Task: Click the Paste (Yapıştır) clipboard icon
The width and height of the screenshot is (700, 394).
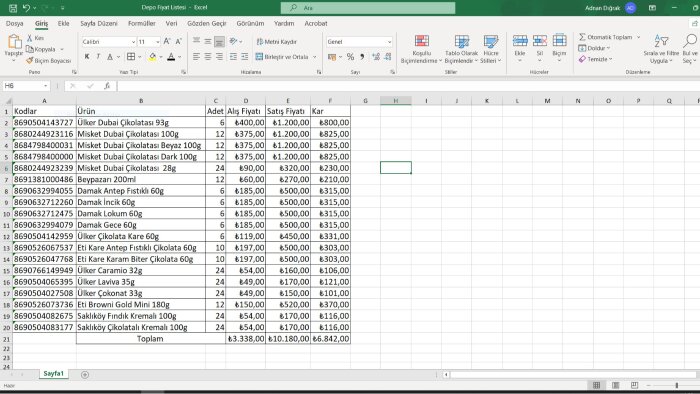Action: [14, 42]
